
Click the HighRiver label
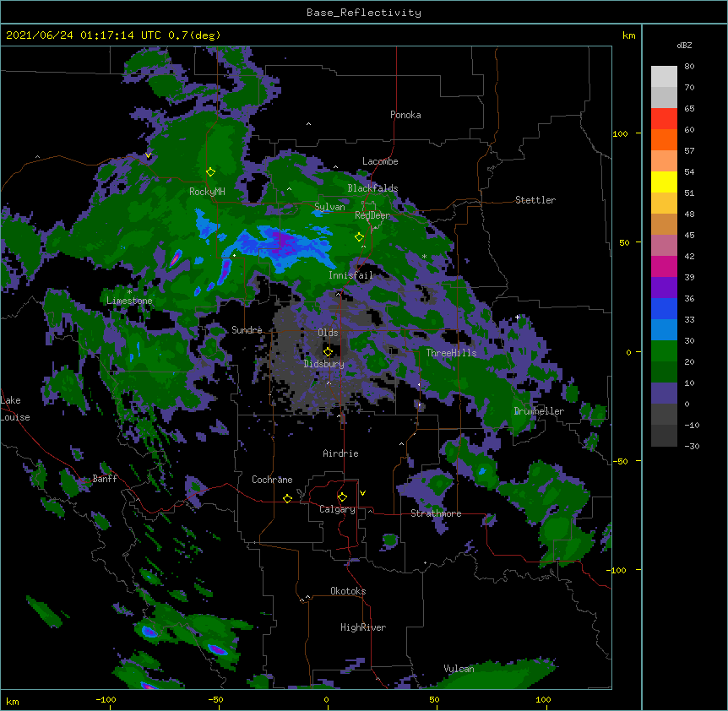click(363, 627)
